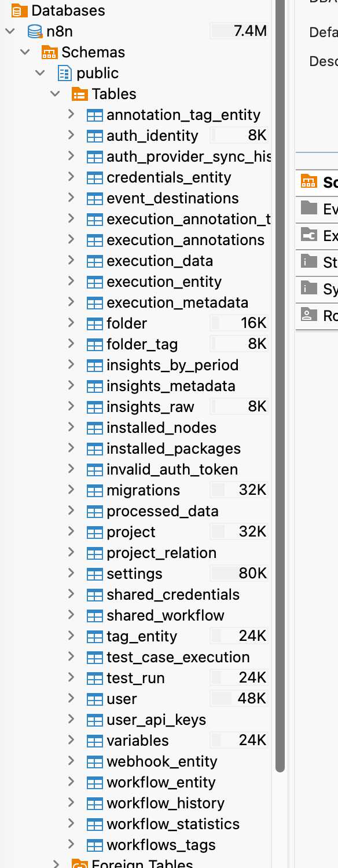Select the invalid_auth_token table
The image size is (338, 868).
click(172, 469)
